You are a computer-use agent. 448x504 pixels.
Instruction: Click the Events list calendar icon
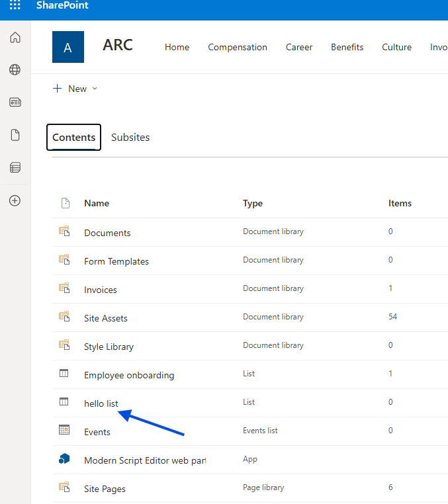point(64,431)
